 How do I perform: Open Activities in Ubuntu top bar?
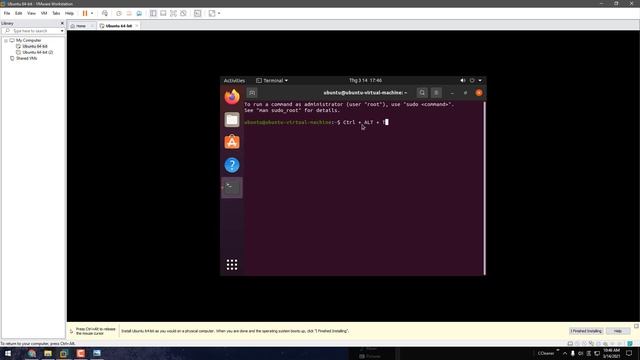pyautogui.click(x=234, y=80)
